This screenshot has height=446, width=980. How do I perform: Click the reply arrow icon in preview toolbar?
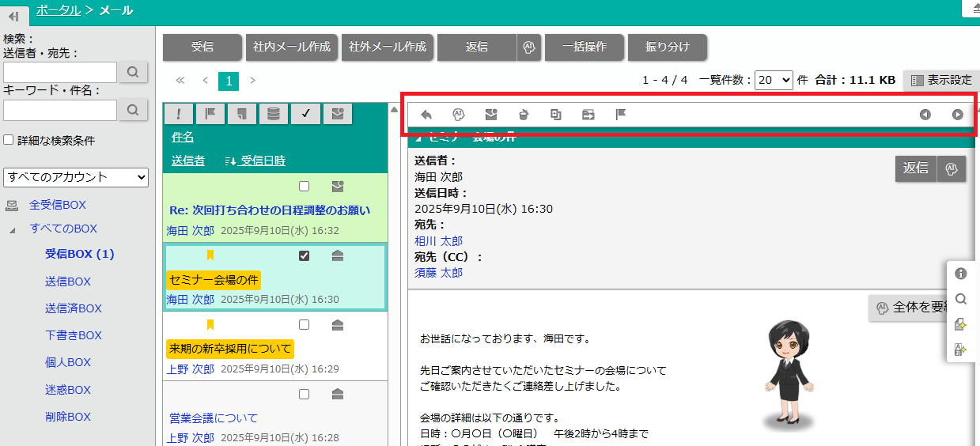pos(426,115)
